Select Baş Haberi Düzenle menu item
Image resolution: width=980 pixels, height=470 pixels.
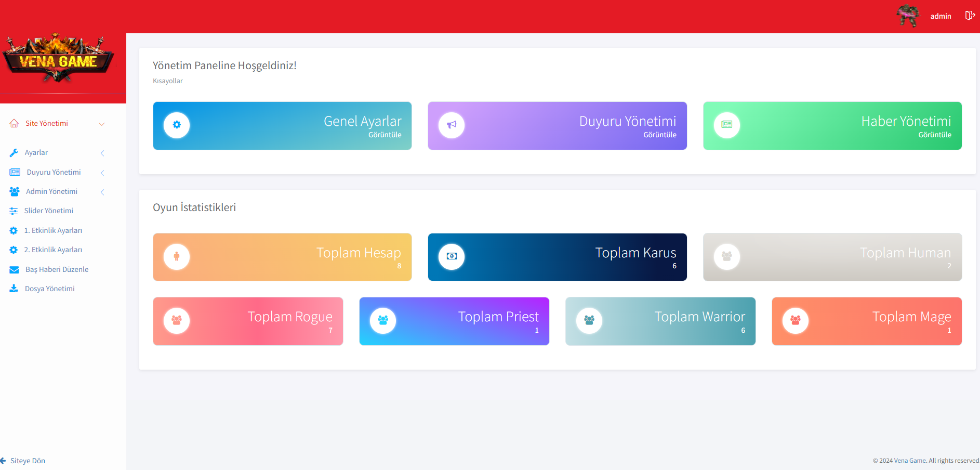coord(57,269)
